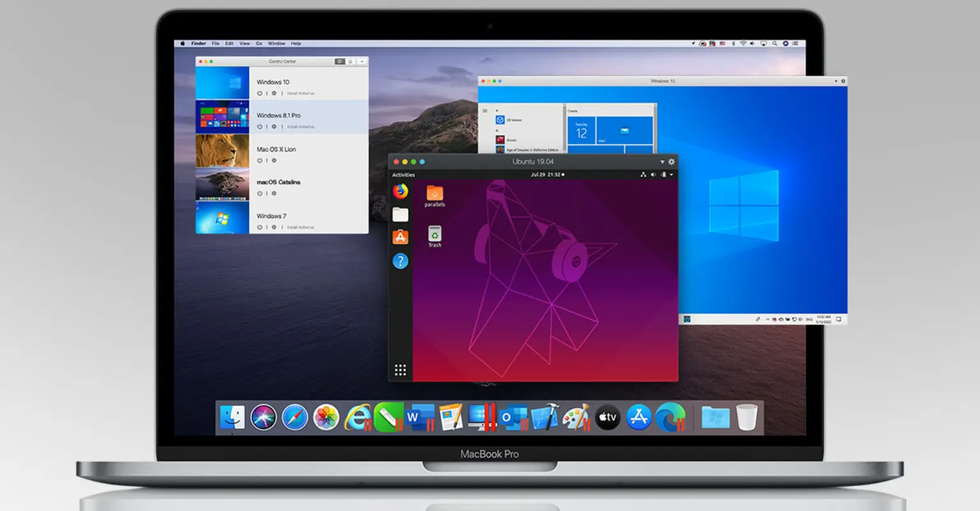The width and height of the screenshot is (980, 511).
Task: Open the Ubuntu Help icon
Action: (x=400, y=261)
